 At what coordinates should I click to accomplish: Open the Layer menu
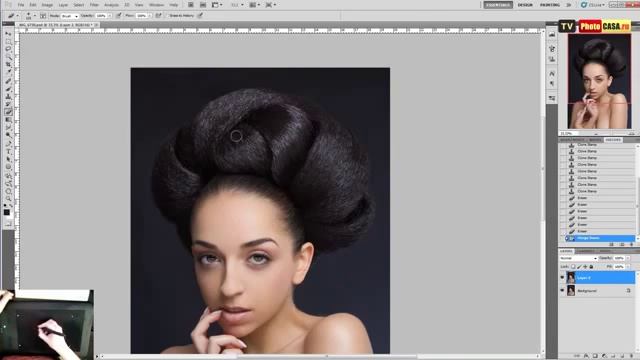(63, 5)
